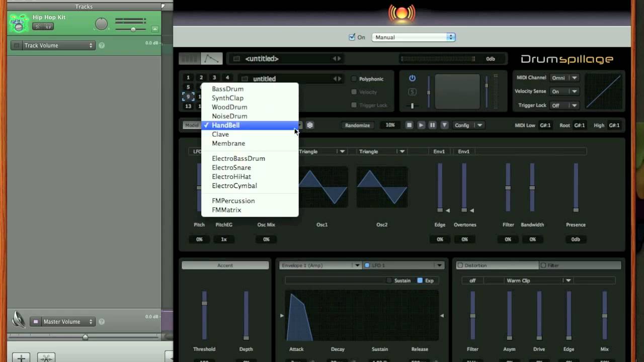The width and height of the screenshot is (644, 362).
Task: Open the Osc2 Triangle waveform dropdown
Action: click(x=381, y=151)
